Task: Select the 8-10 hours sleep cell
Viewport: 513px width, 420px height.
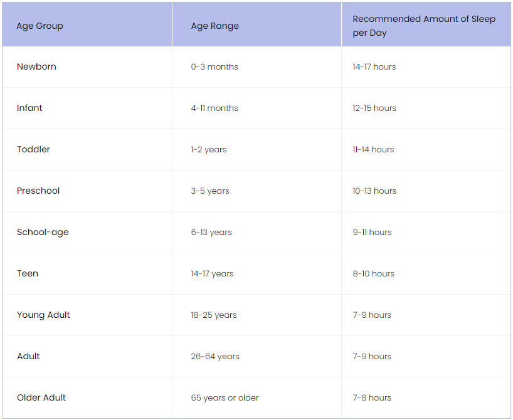Action: [373, 274]
